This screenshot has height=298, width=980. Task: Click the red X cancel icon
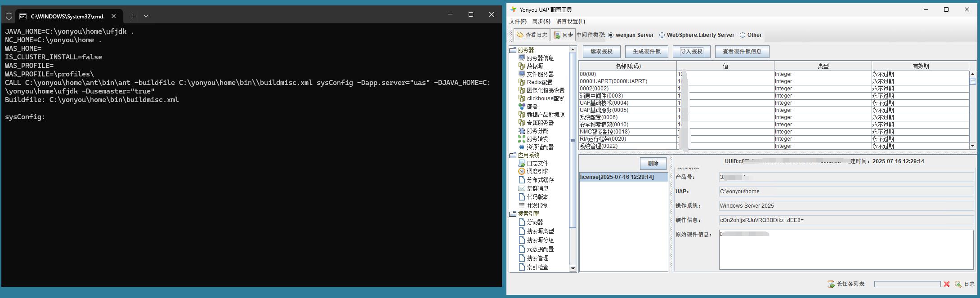(947, 284)
